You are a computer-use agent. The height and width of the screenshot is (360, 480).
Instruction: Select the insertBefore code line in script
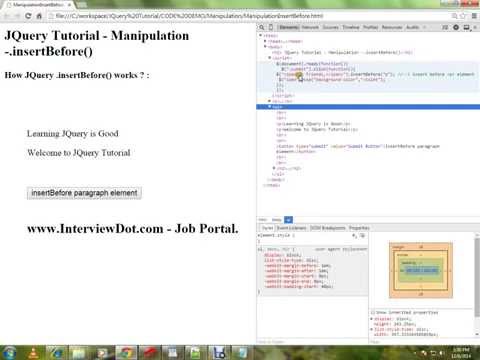(x=375, y=74)
